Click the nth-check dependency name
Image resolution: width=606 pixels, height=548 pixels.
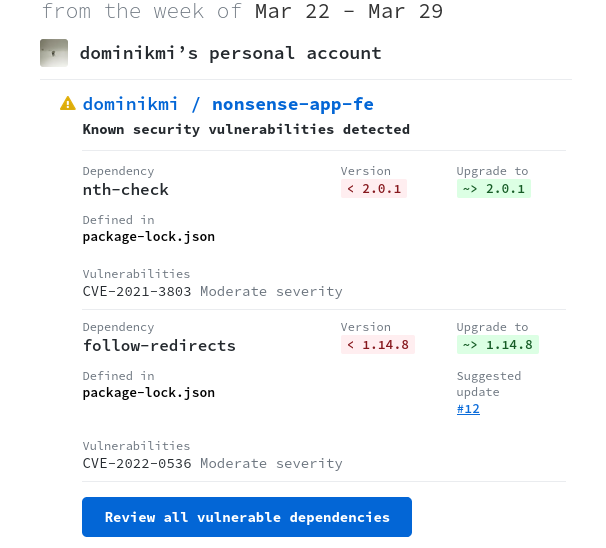click(x=126, y=189)
